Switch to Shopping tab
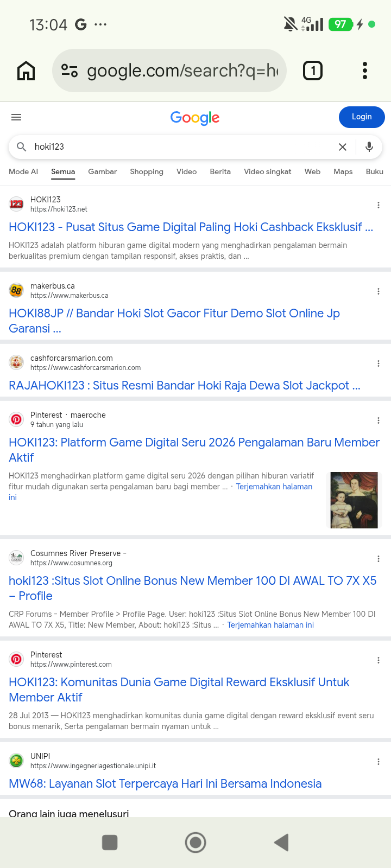391x868 pixels. click(147, 171)
